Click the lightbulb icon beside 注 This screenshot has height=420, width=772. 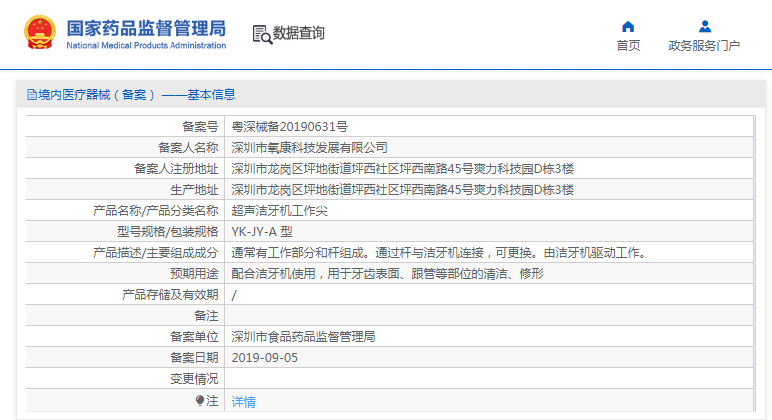[x=200, y=401]
